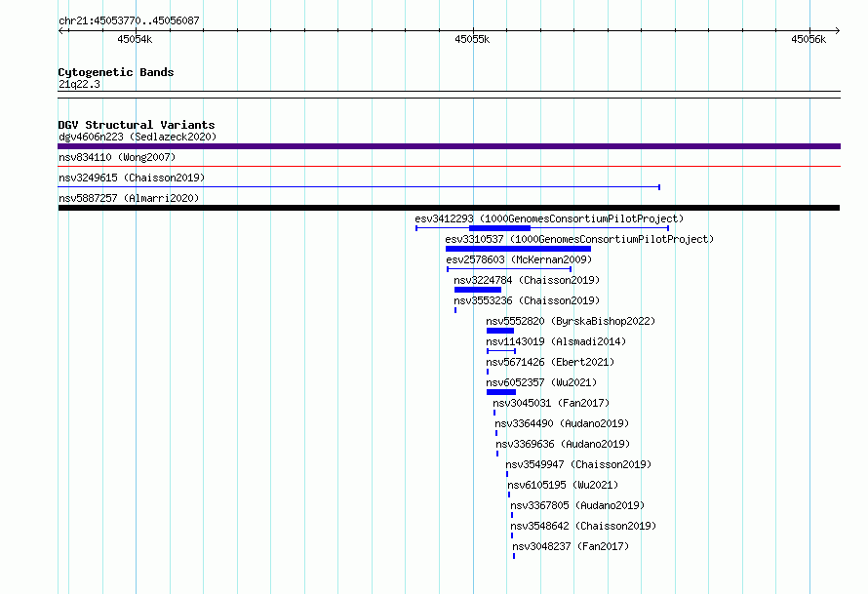Click the blue nsv3249615 variant line
The width and height of the screenshot is (868, 594).
[x=359, y=187]
